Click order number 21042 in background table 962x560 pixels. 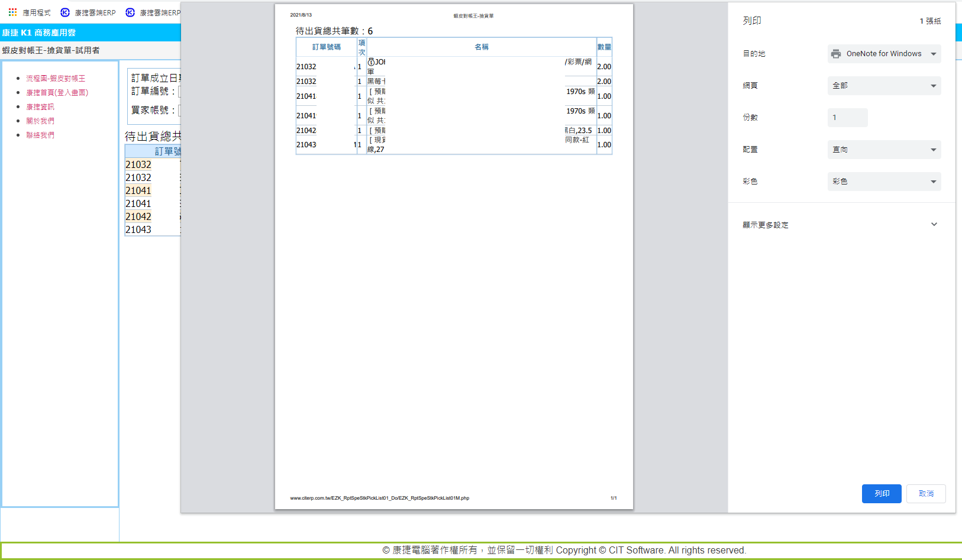138,217
